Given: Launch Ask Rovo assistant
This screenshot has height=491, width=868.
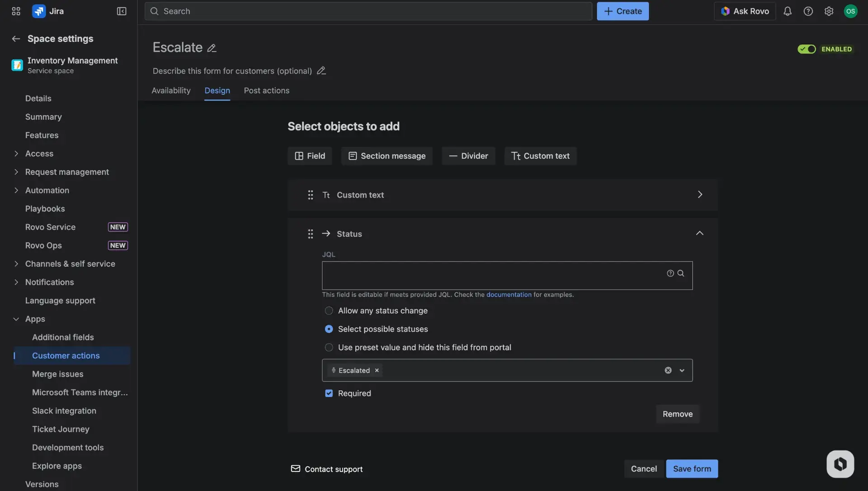Looking at the screenshot, I should pos(744,11).
